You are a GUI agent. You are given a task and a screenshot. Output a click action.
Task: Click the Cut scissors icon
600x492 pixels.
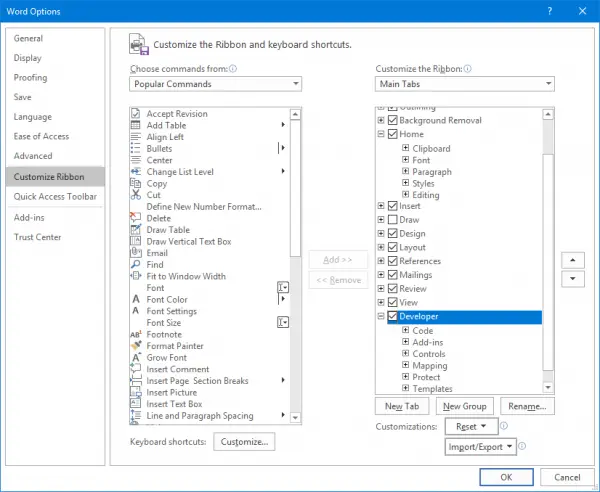tap(135, 195)
